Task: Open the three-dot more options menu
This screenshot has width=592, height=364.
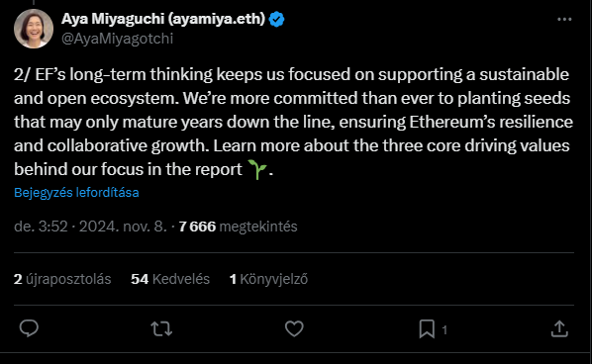Action: (x=564, y=19)
